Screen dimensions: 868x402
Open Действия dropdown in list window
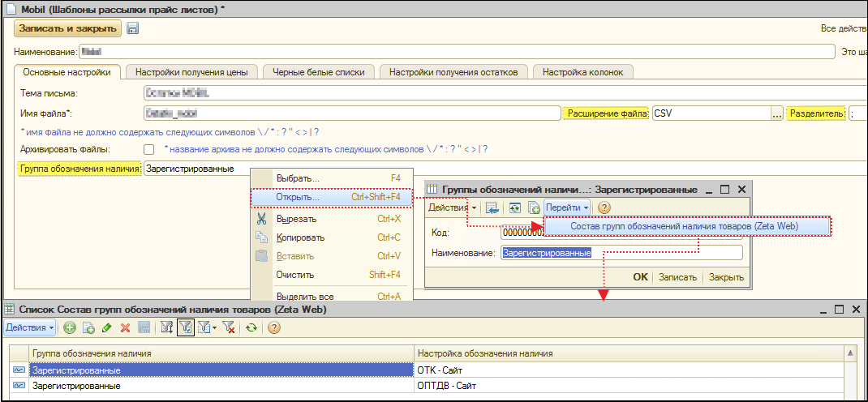point(30,327)
